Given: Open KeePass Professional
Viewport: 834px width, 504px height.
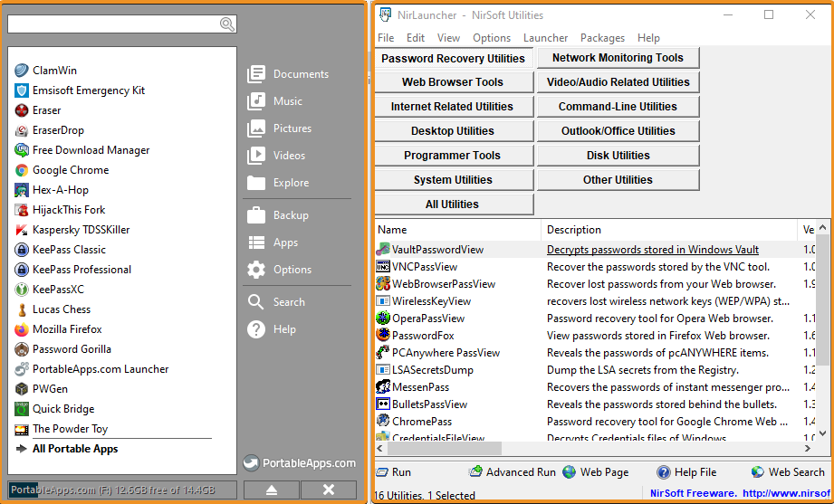Looking at the screenshot, I should pyautogui.click(x=72, y=270).
